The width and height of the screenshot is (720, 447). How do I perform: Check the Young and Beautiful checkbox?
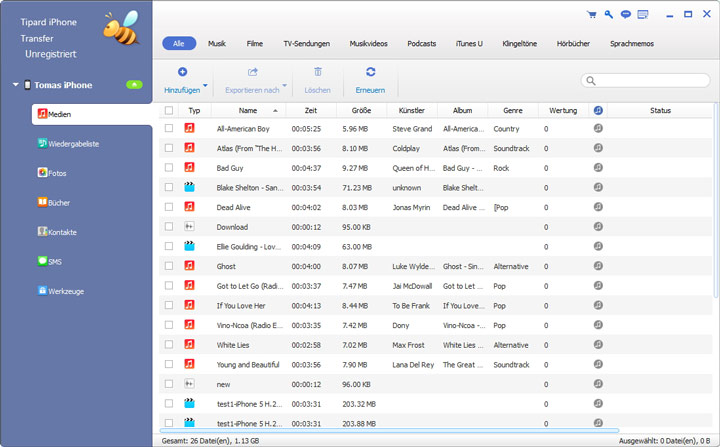coord(169,364)
